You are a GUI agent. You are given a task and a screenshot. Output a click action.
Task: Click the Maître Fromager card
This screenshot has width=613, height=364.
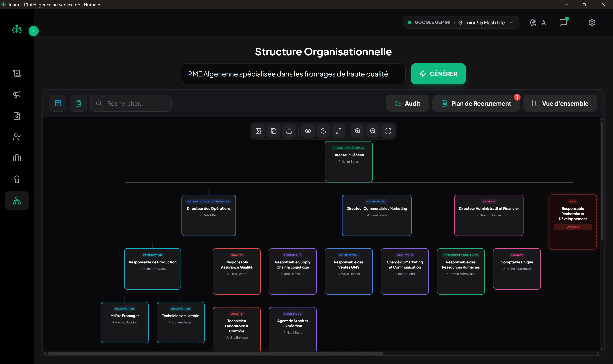click(125, 322)
